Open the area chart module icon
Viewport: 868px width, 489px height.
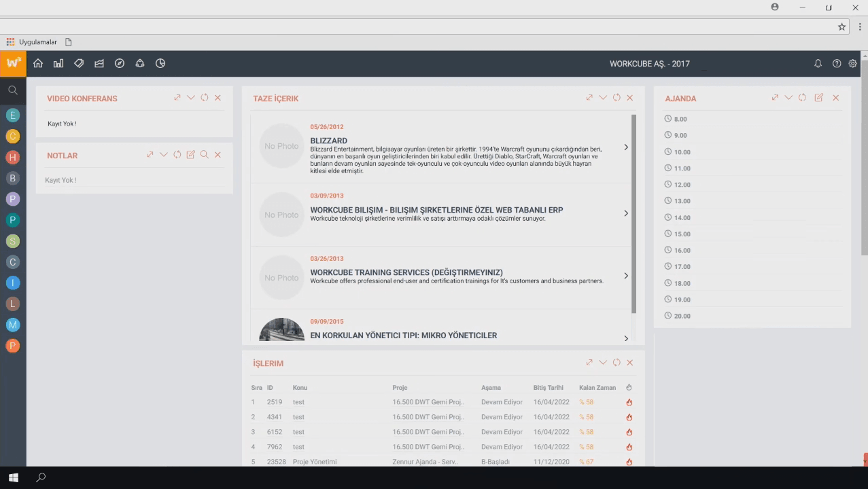(99, 63)
